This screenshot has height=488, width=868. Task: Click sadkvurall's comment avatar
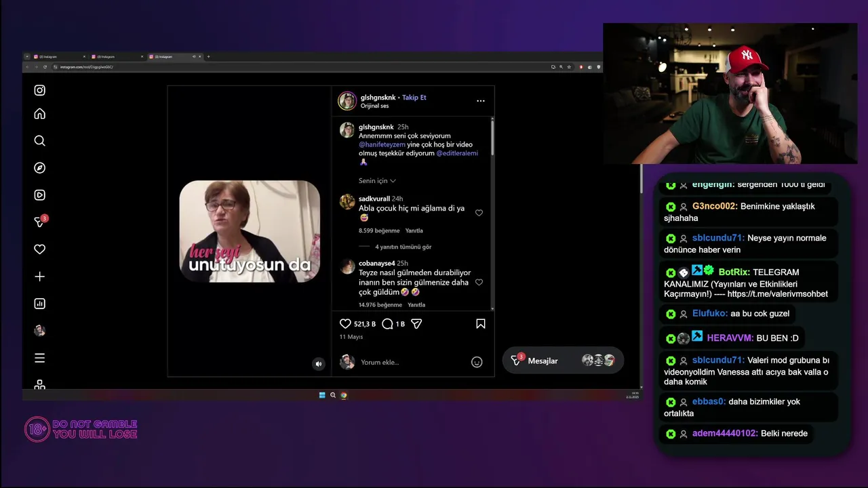click(347, 201)
